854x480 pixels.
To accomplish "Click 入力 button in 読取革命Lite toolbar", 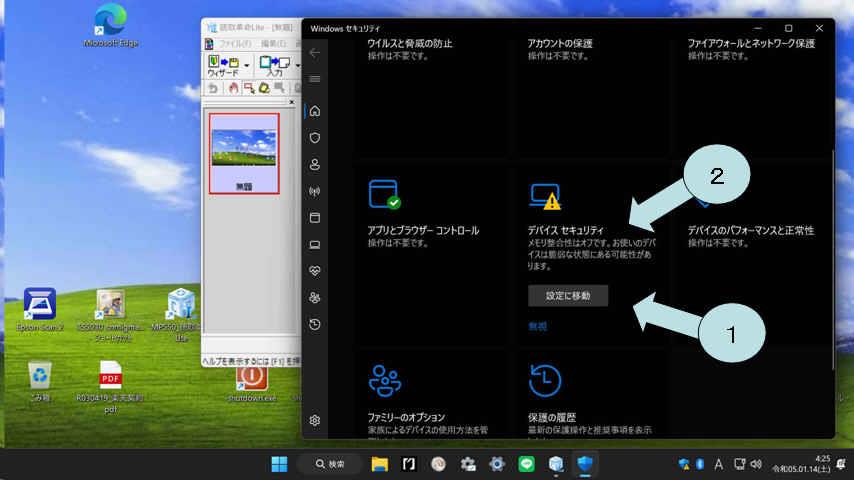I will (274, 66).
